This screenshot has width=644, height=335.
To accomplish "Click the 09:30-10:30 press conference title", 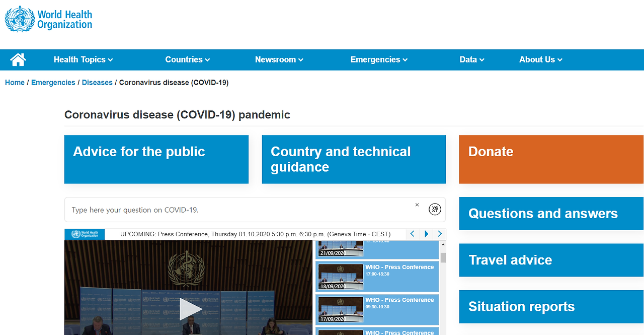I will (x=399, y=300).
